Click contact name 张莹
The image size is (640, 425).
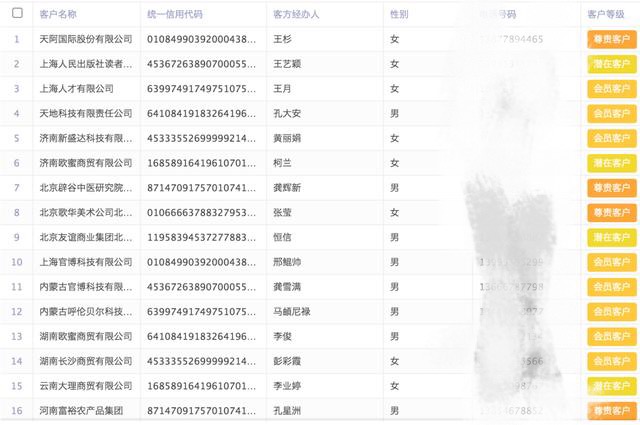[x=282, y=213]
